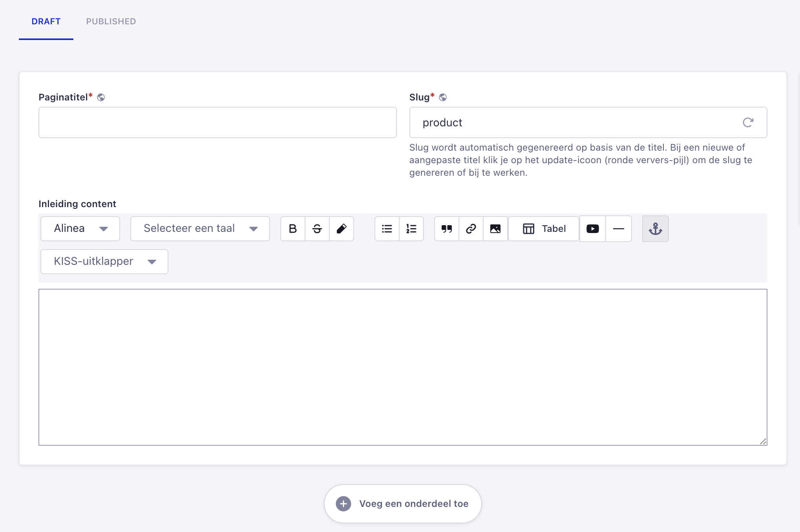This screenshot has width=800, height=532.
Task: Switch to the Published tab
Action: [111, 22]
